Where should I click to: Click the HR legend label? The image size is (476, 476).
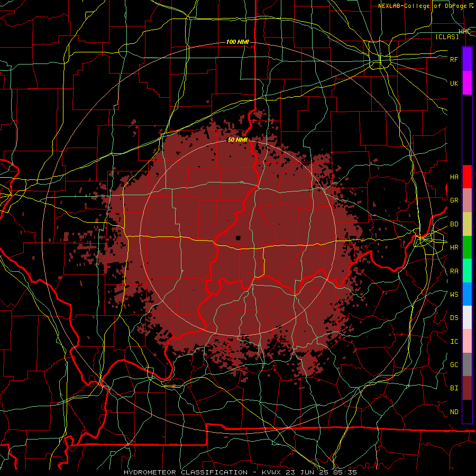454,248
